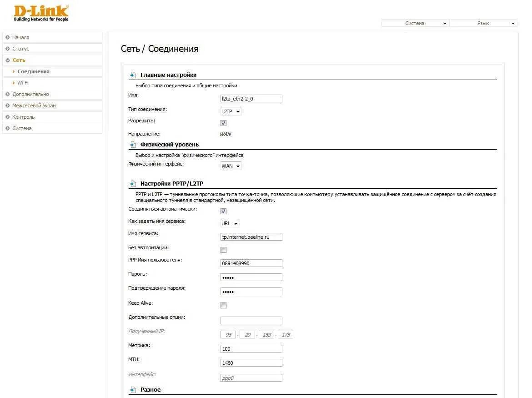Toggle the Разрешить checkbox
The image size is (532, 398).
(x=223, y=123)
